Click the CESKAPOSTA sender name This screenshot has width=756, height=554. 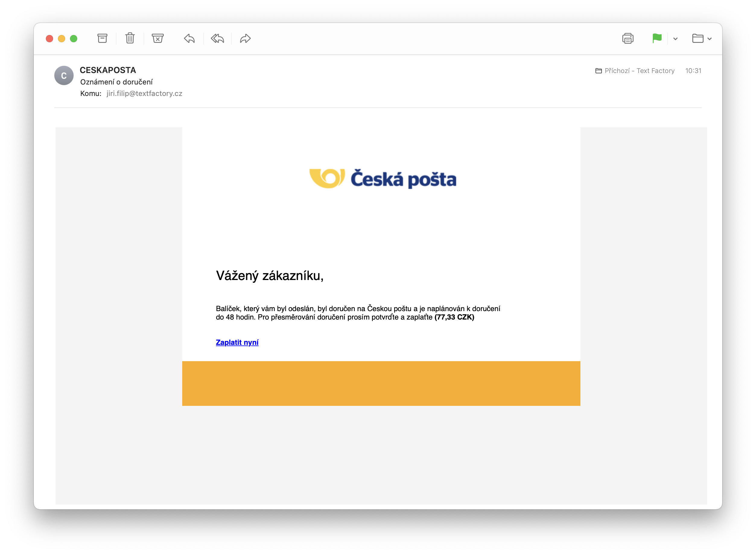(x=108, y=70)
